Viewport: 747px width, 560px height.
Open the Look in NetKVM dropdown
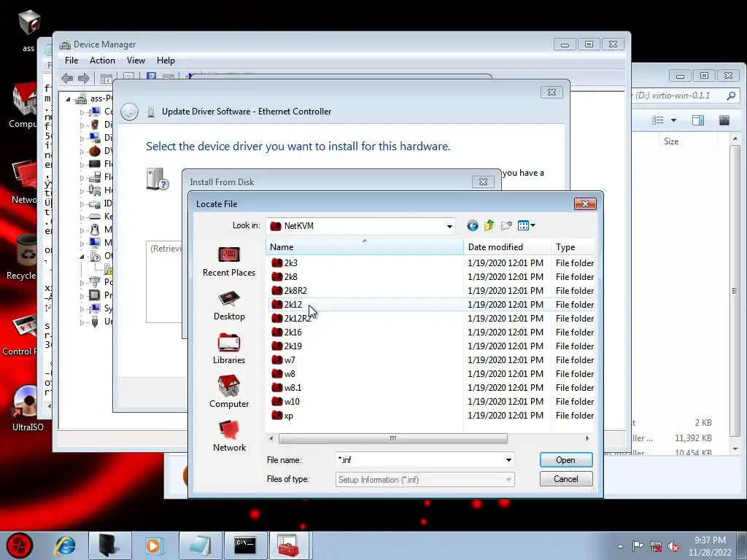[x=449, y=226]
